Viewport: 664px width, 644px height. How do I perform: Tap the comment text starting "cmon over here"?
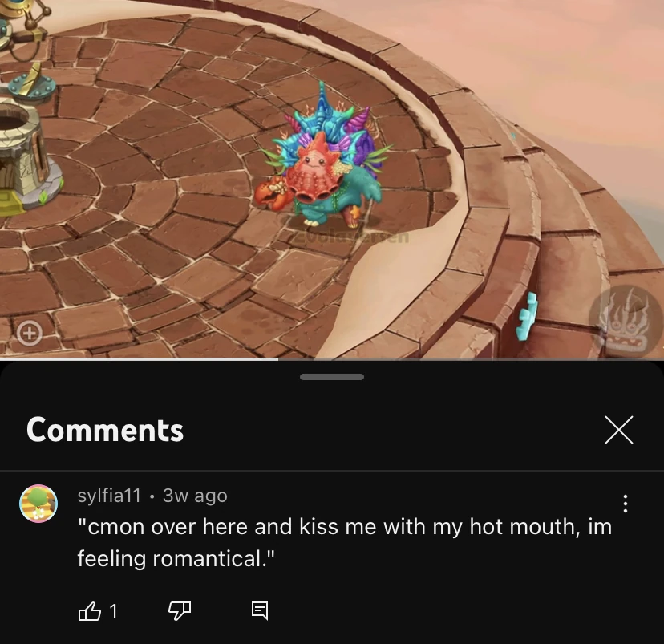tap(345, 542)
